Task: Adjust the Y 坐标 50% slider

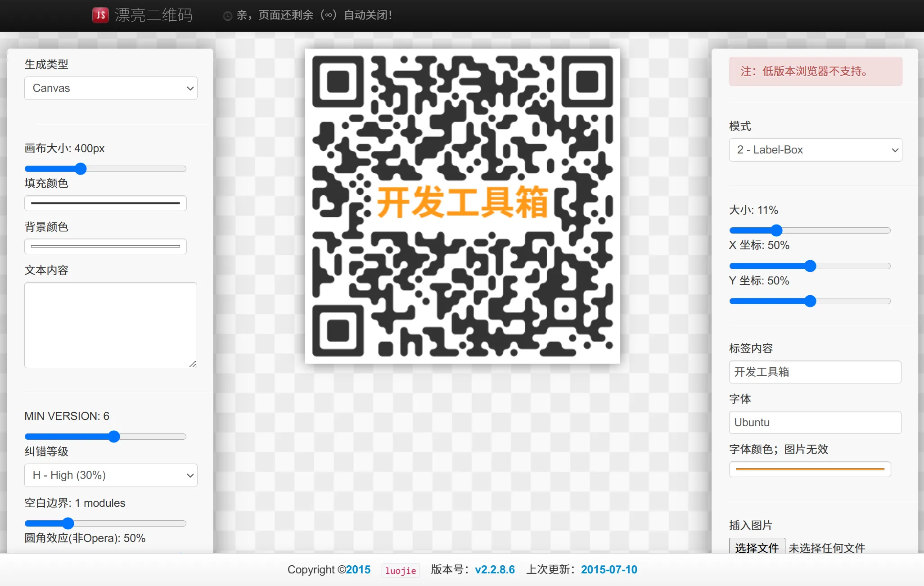Action: coord(810,301)
